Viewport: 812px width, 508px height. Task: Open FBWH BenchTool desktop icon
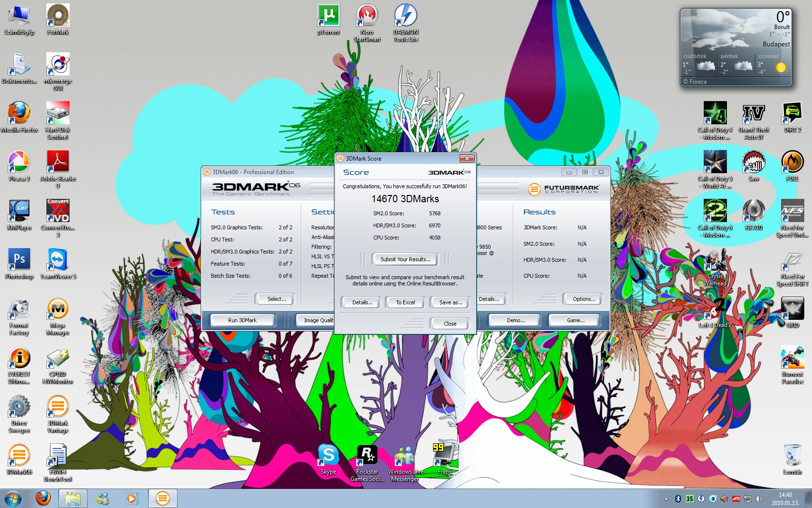point(58,463)
